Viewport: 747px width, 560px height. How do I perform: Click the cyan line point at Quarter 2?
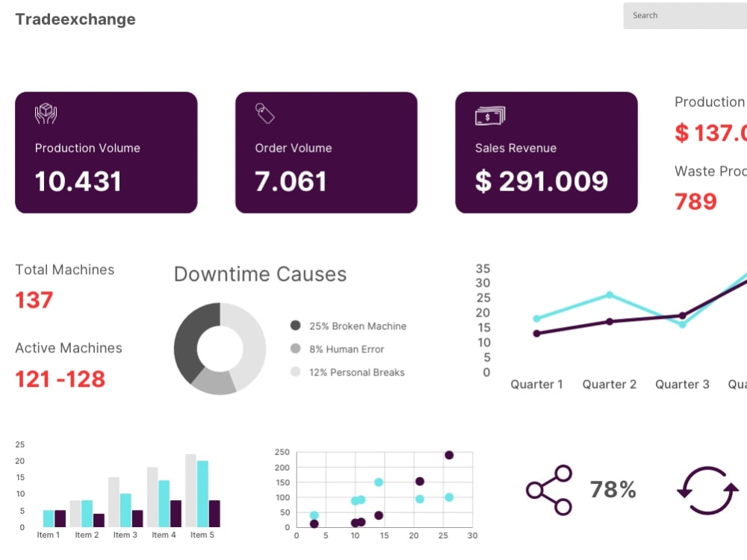click(x=610, y=295)
